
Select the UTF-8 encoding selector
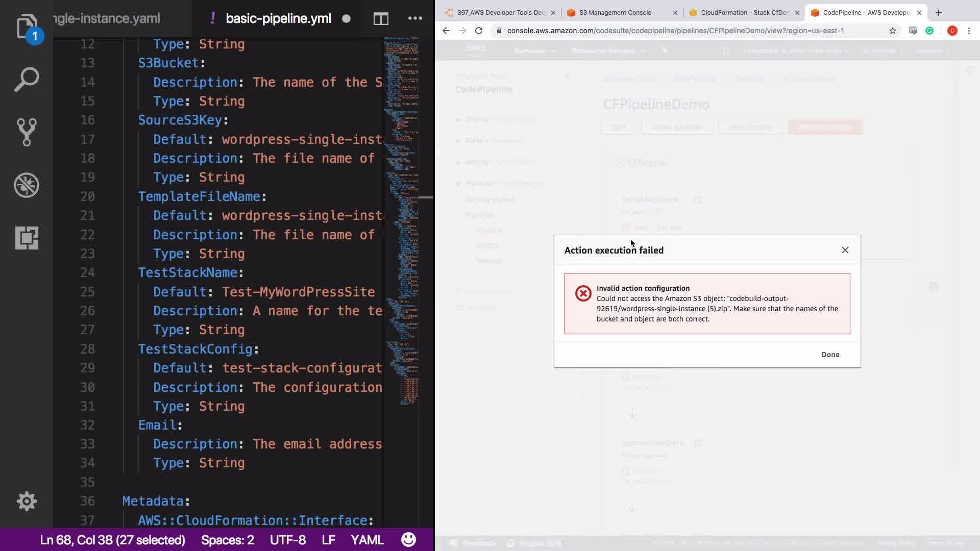click(288, 540)
